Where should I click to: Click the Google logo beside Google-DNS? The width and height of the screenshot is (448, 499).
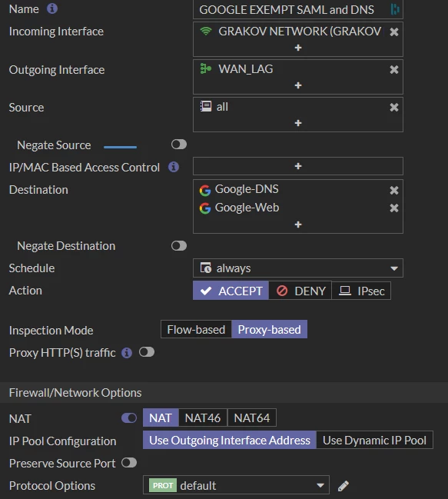(x=205, y=191)
